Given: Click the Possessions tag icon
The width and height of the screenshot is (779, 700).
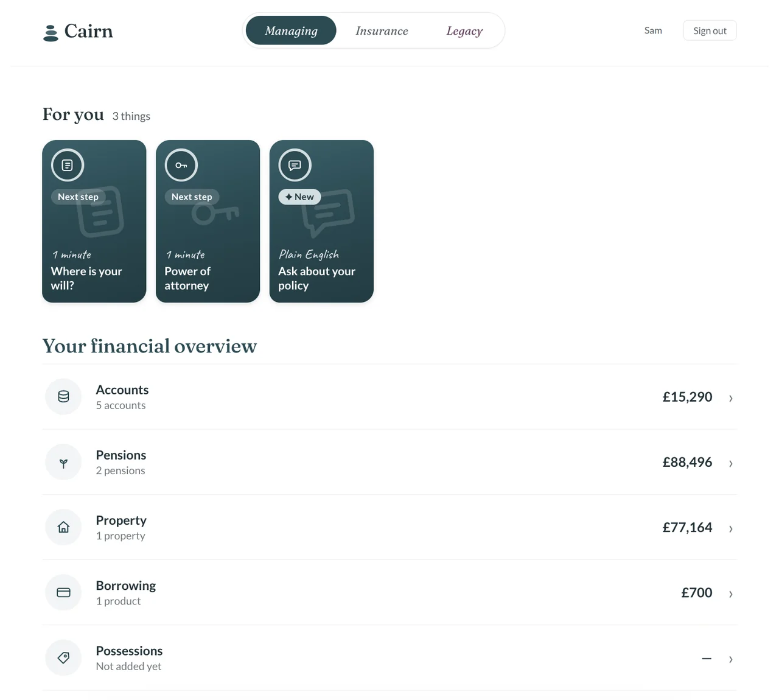Looking at the screenshot, I should [x=63, y=657].
